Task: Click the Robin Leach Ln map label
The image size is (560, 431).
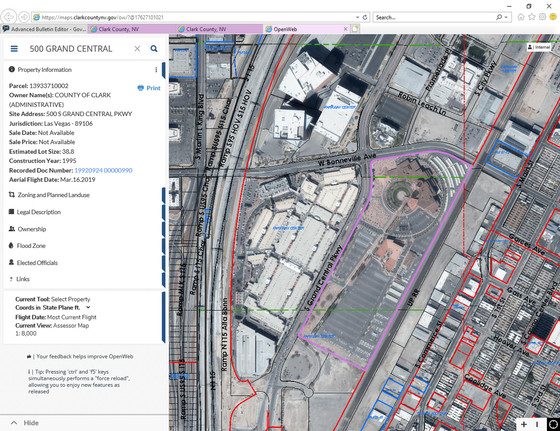Action: (422, 104)
